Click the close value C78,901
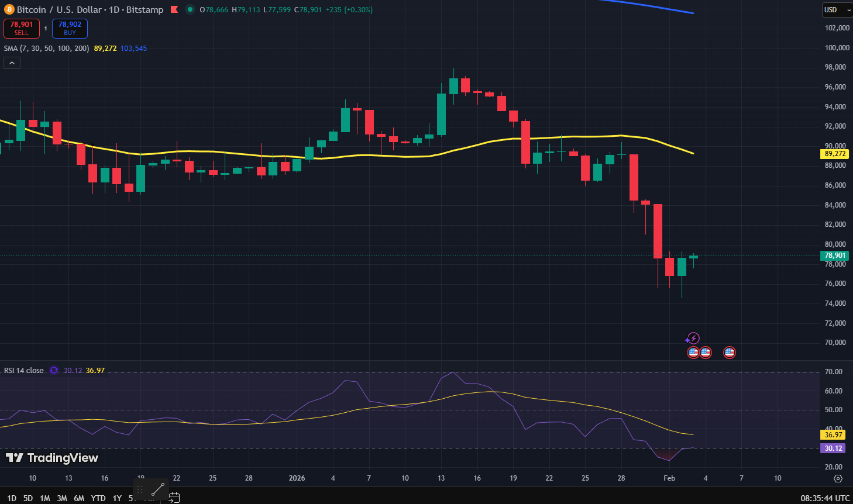 coord(308,9)
